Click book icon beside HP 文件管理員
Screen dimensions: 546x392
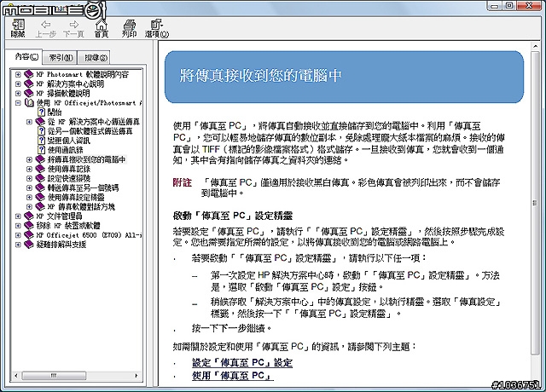point(29,216)
